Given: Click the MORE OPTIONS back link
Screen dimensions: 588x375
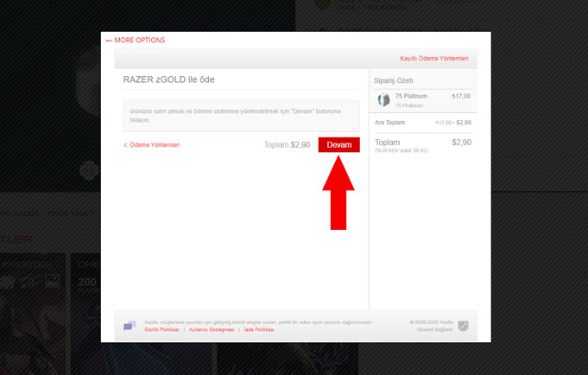Looking at the screenshot, I should click(x=135, y=40).
